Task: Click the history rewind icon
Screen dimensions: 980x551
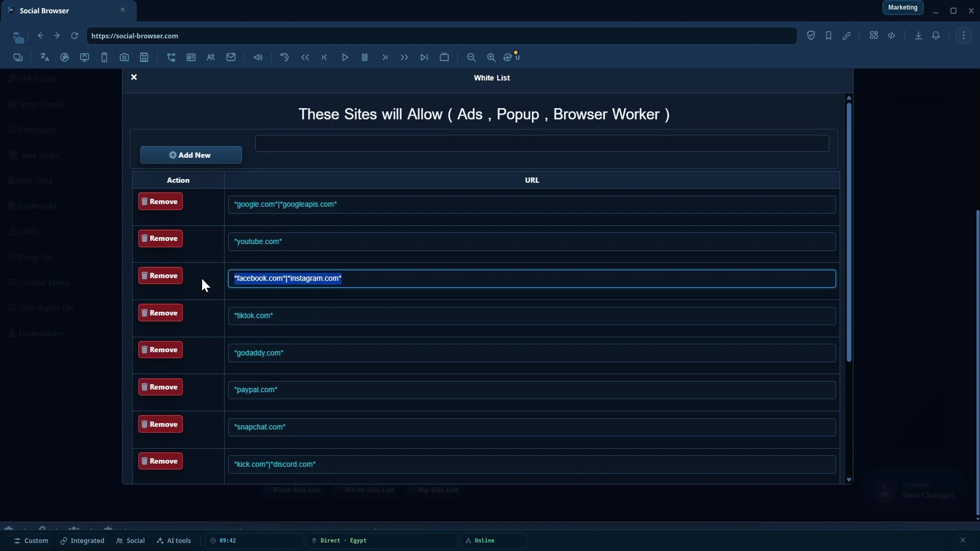Action: pyautogui.click(x=285, y=58)
